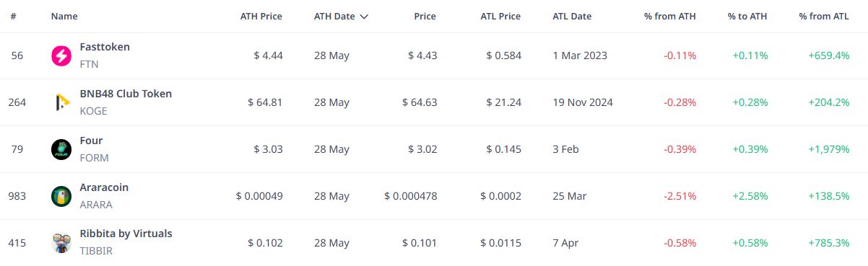Sort by the # rank column
The image size is (868, 266).
(x=14, y=16)
